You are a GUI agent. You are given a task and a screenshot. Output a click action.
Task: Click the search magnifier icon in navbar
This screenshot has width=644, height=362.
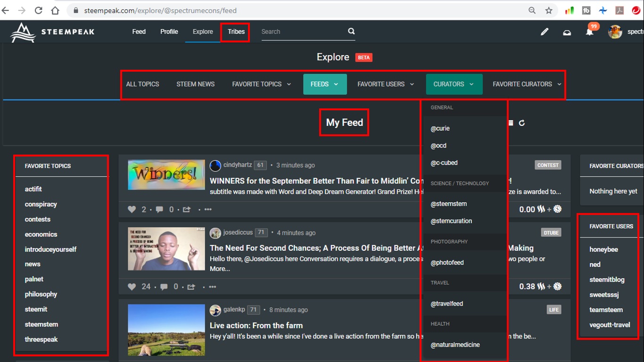(x=351, y=31)
